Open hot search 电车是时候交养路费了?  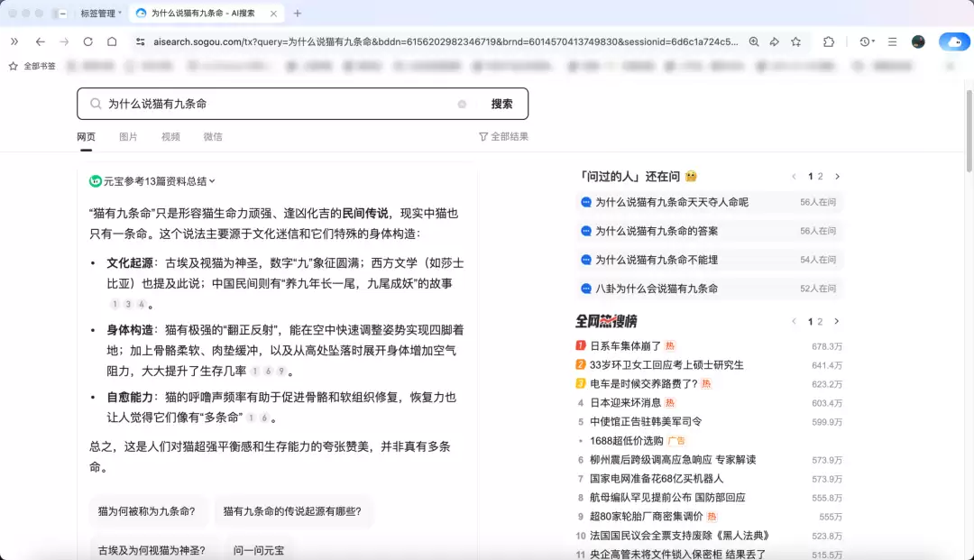point(644,384)
